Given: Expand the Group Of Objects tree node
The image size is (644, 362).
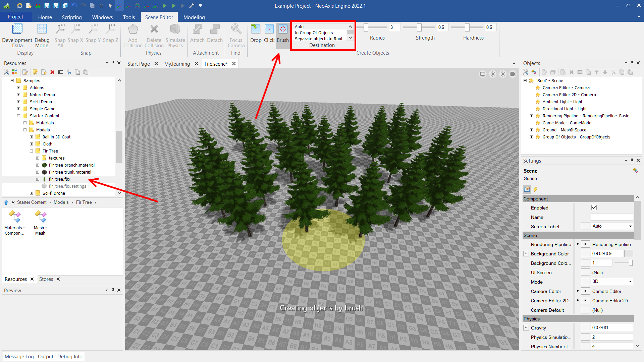Looking at the screenshot, I should click(x=531, y=137).
